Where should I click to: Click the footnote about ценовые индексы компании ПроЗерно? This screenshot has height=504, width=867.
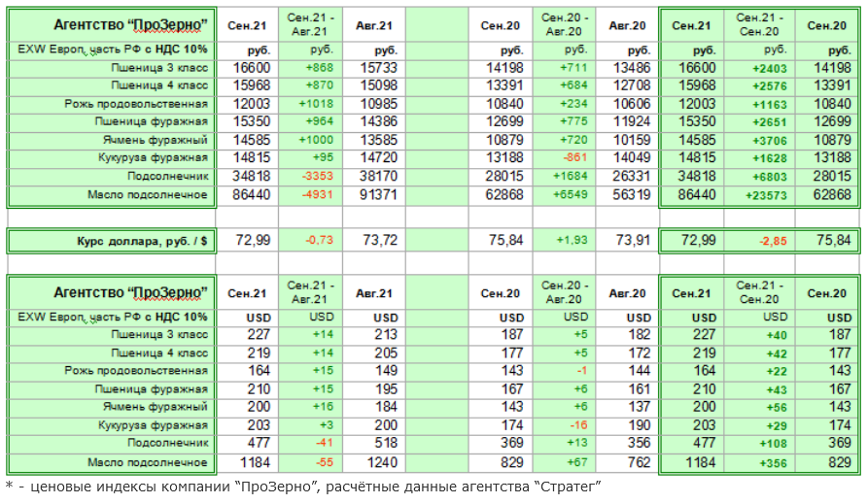pos(303,487)
